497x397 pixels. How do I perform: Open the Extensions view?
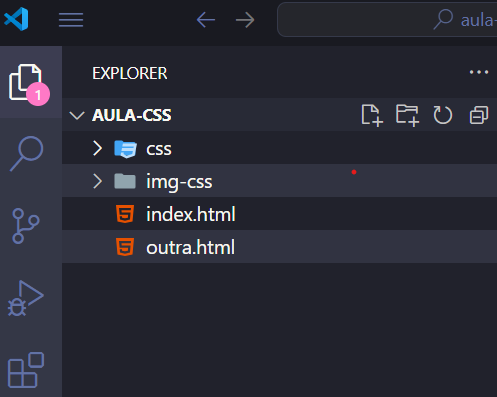pyautogui.click(x=26, y=370)
